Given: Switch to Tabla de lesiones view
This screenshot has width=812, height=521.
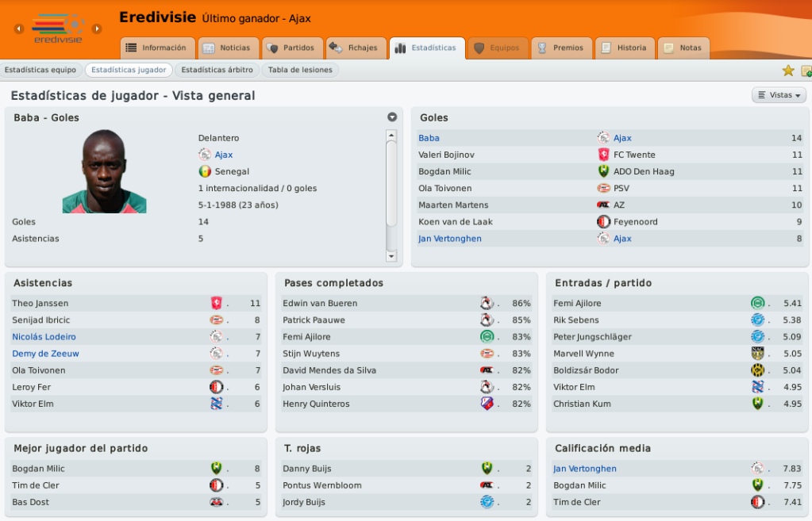Looking at the screenshot, I should click(x=300, y=70).
